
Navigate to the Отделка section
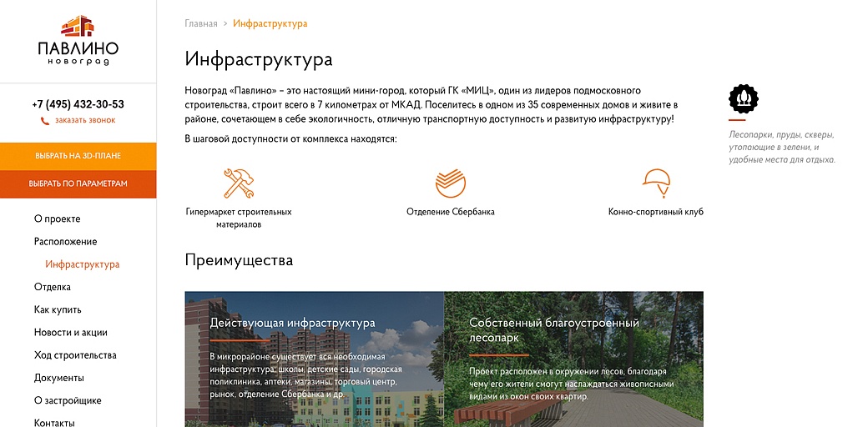coord(52,287)
